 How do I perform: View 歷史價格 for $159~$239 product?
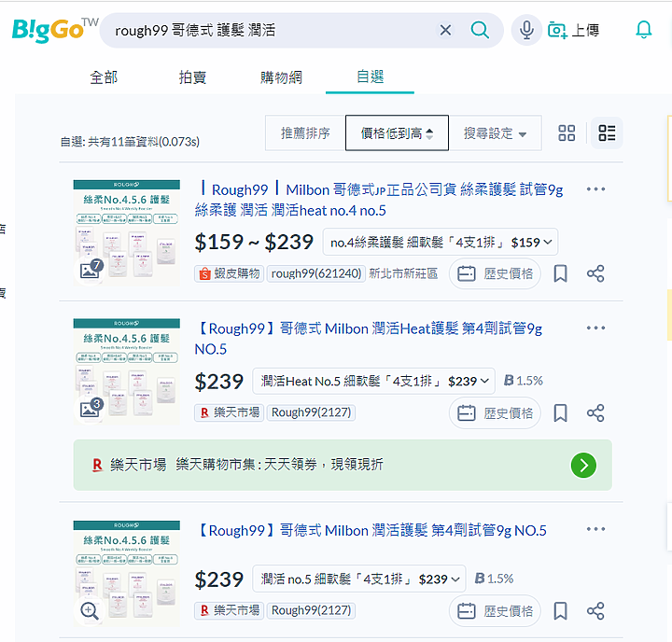[495, 273]
